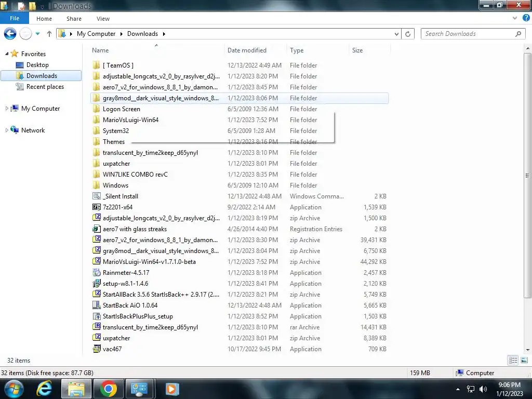532x399 pixels.
Task: Open the Control Panel taskbar icon
Action: pos(139,389)
